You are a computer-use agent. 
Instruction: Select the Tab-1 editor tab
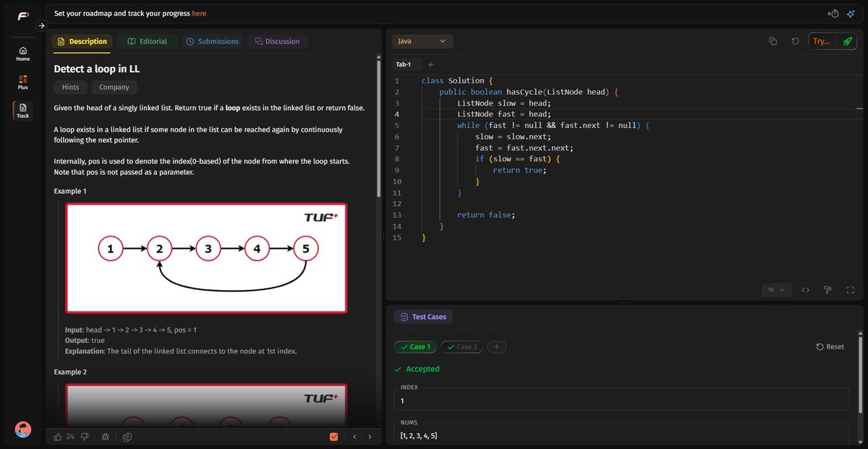[403, 64]
